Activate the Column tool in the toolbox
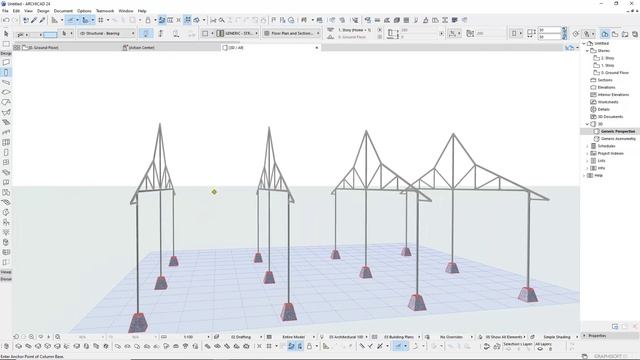 [x=6, y=72]
